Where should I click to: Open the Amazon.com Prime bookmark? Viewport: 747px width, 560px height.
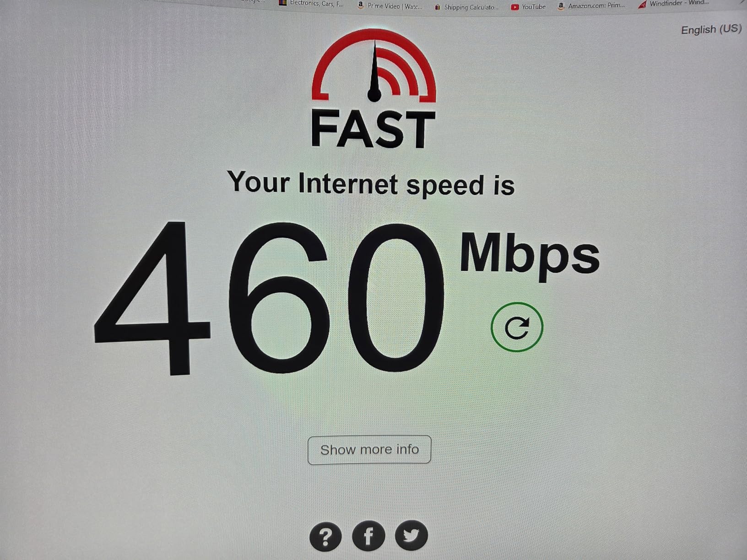[x=591, y=6]
